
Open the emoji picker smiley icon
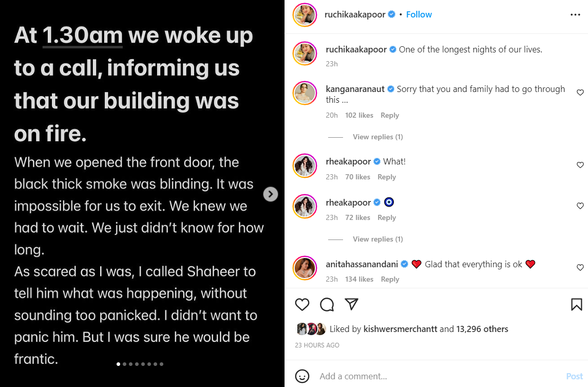point(302,376)
